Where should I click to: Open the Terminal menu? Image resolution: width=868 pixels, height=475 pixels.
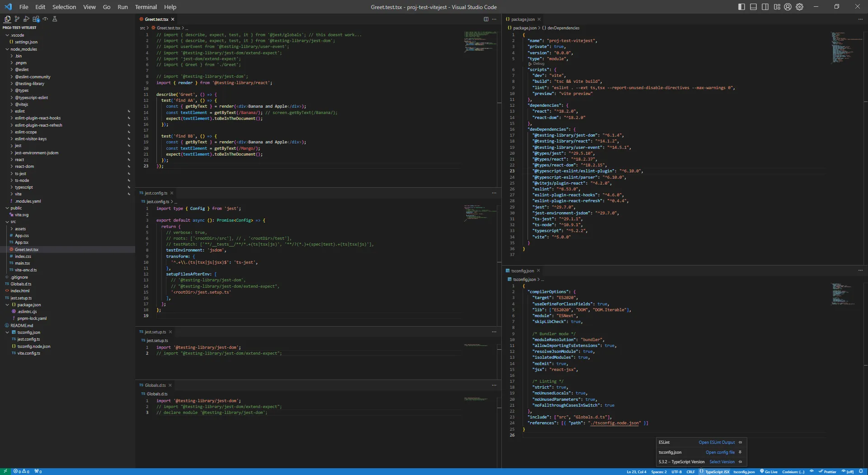(146, 7)
